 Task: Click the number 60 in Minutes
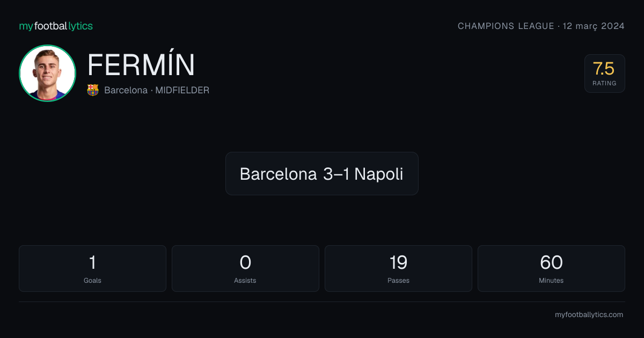click(x=551, y=263)
